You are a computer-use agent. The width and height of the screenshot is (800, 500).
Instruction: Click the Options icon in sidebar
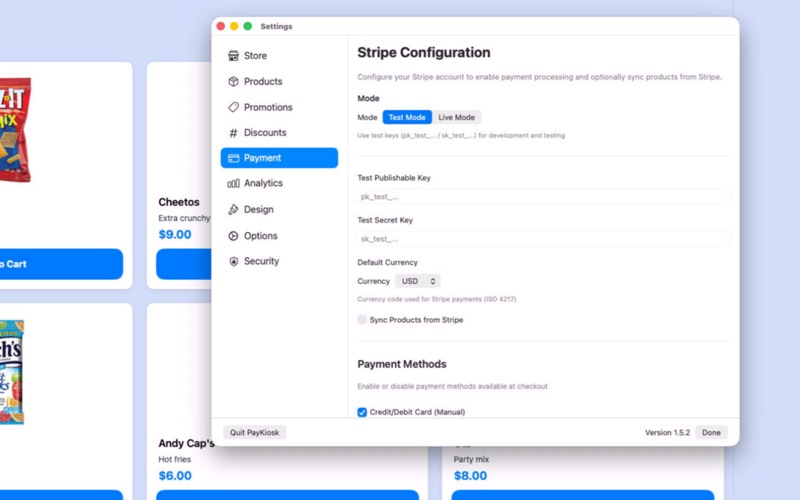[x=233, y=236]
